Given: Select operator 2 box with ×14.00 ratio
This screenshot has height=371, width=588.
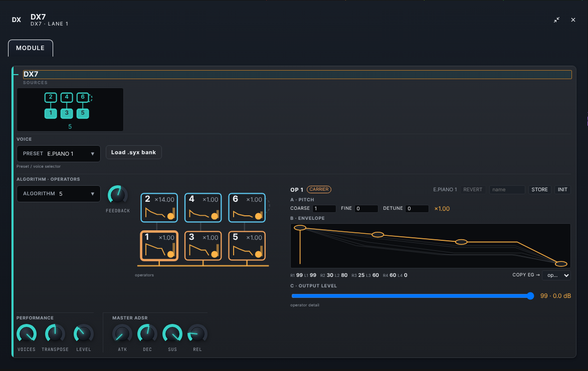Looking at the screenshot, I should [159, 208].
